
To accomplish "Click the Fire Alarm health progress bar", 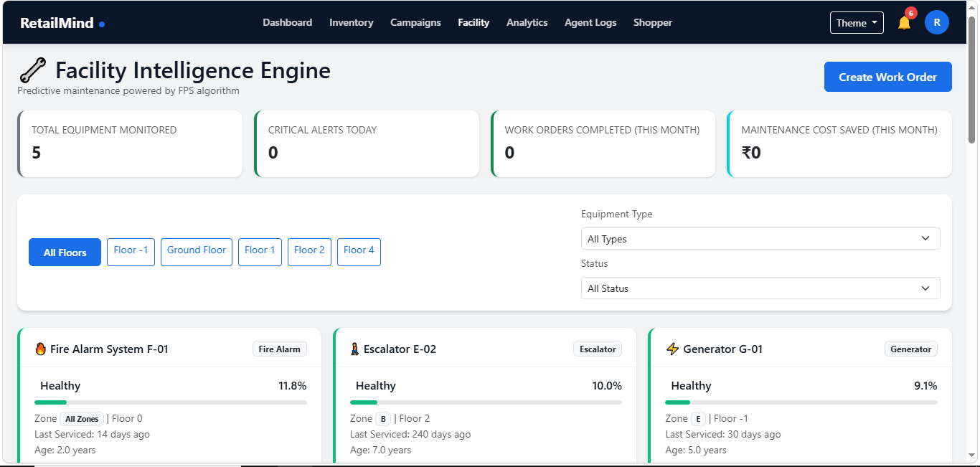I will [x=171, y=402].
